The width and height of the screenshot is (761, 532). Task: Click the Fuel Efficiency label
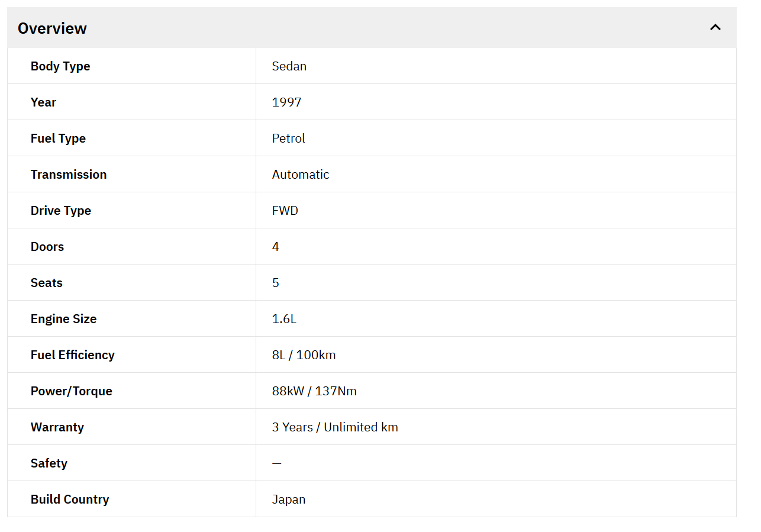coord(72,355)
